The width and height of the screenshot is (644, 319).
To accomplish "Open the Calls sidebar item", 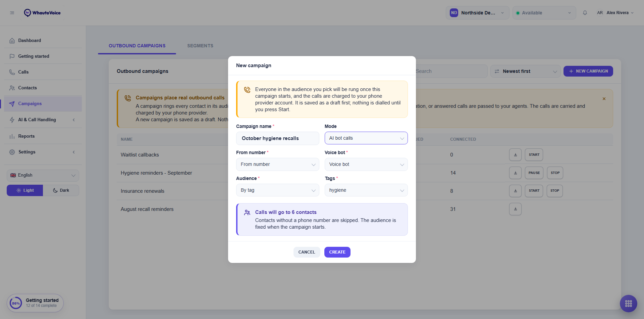I will [x=43, y=72].
